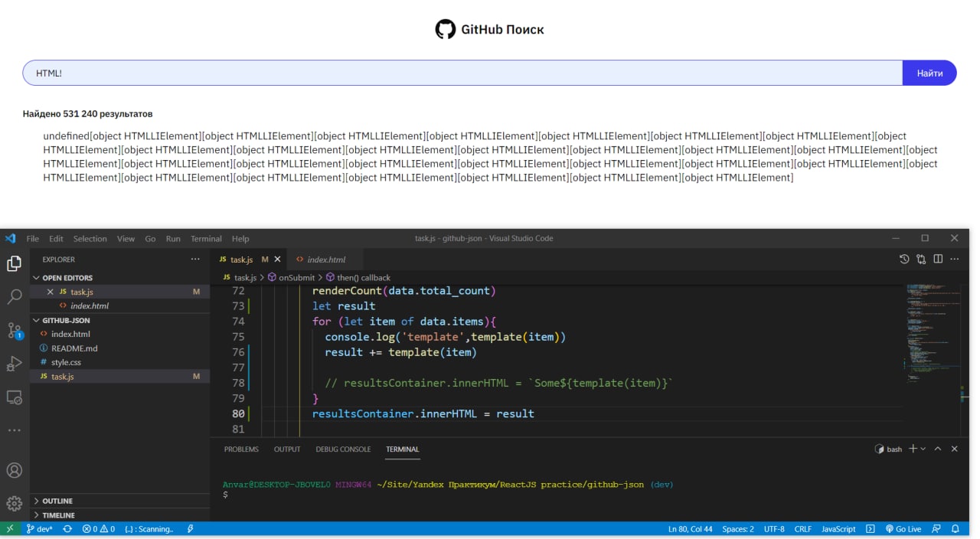Click the terminal icon beside JavaScript in status bar
The height and width of the screenshot is (539, 980).
pyautogui.click(x=870, y=529)
